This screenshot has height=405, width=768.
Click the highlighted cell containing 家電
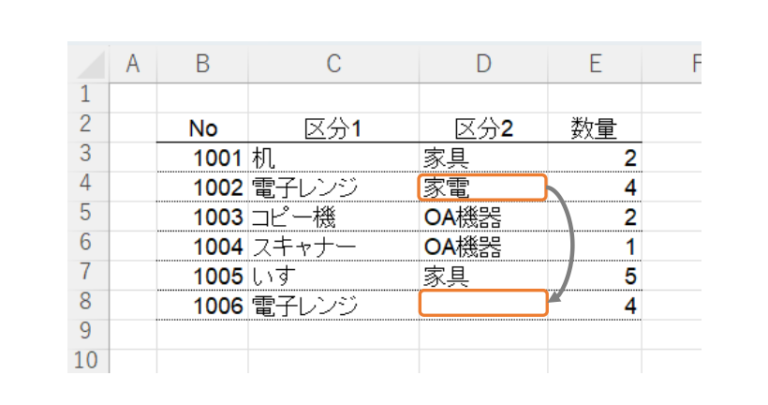483,188
